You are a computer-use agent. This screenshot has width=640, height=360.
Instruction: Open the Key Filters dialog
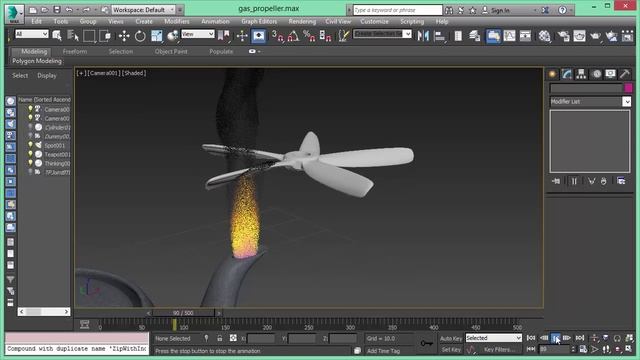point(499,350)
